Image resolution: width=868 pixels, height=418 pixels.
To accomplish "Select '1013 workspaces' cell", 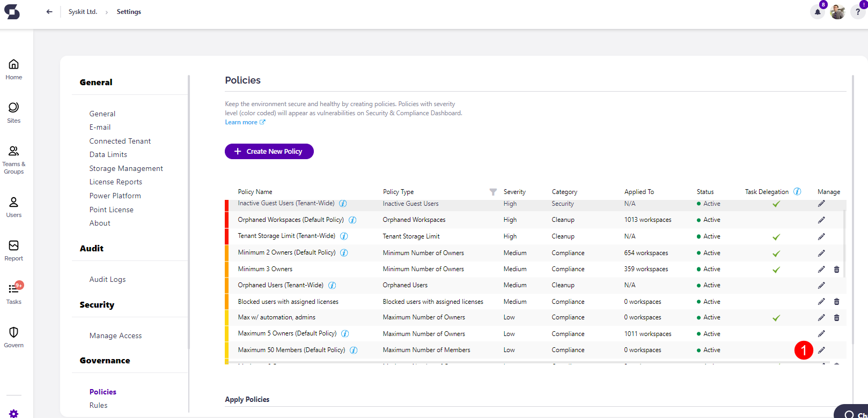I will coord(648,220).
